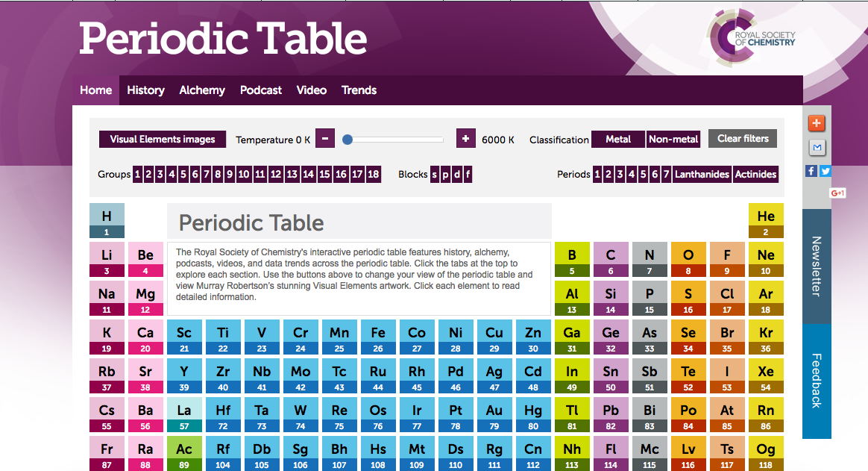
Task: Click the Gmail sharing icon
Action: [x=816, y=147]
